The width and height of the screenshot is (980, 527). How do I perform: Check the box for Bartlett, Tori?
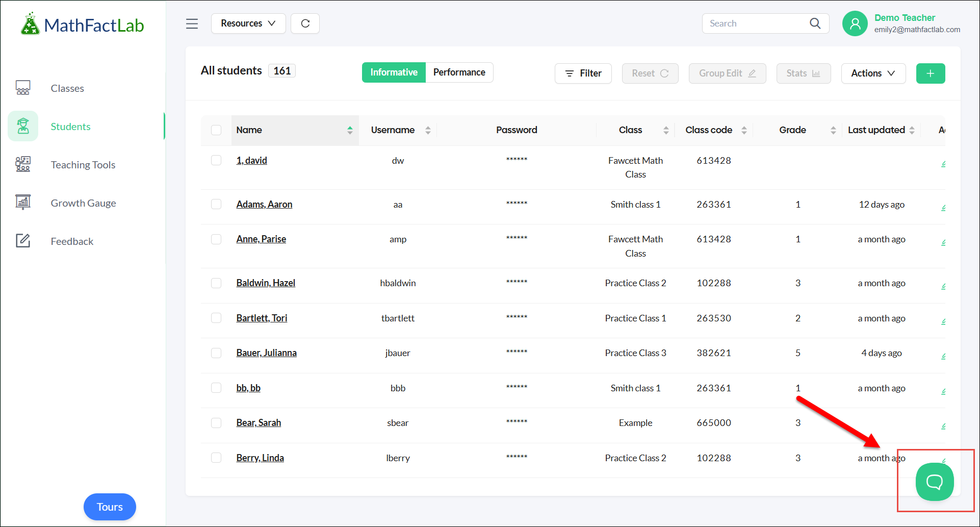(216, 318)
